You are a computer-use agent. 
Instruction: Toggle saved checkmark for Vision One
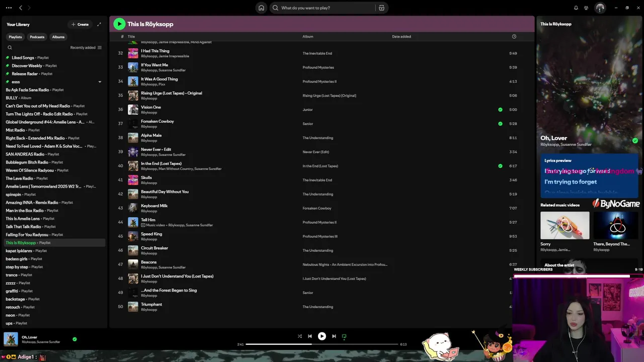pyautogui.click(x=500, y=110)
